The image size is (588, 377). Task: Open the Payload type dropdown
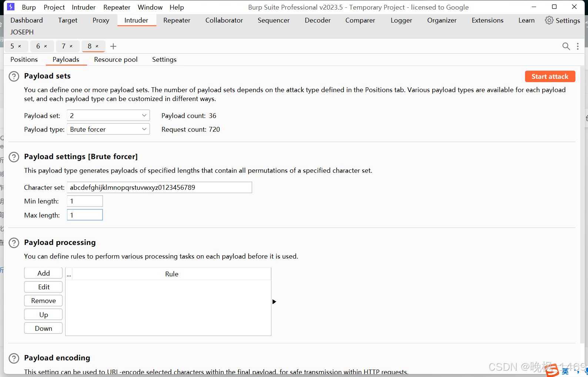[x=108, y=129]
